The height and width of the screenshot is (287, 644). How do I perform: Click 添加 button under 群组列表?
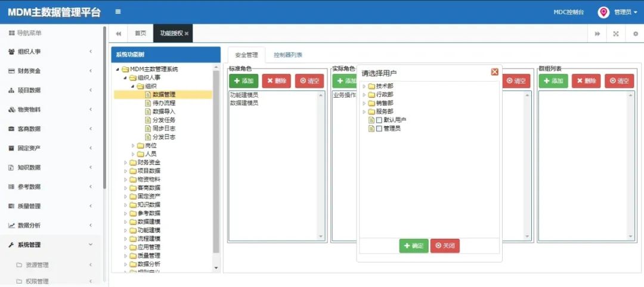click(553, 81)
